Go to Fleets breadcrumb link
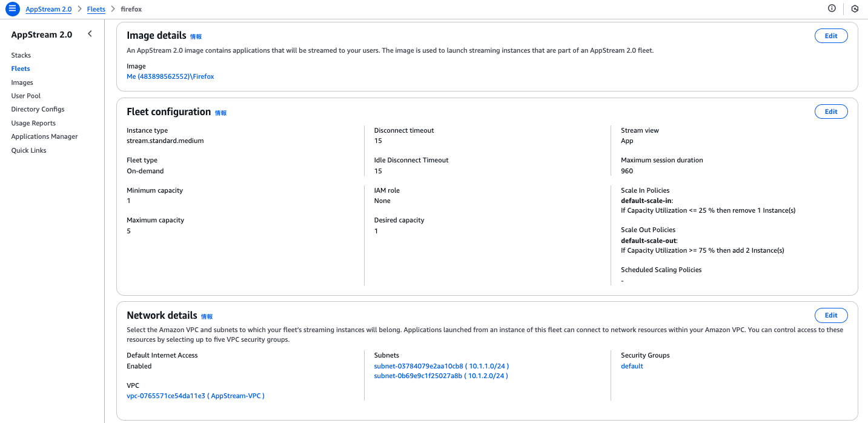 click(96, 9)
